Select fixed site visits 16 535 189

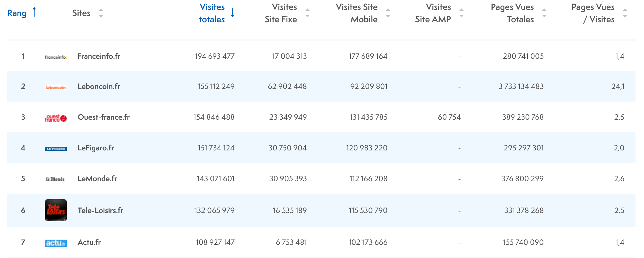(x=290, y=211)
